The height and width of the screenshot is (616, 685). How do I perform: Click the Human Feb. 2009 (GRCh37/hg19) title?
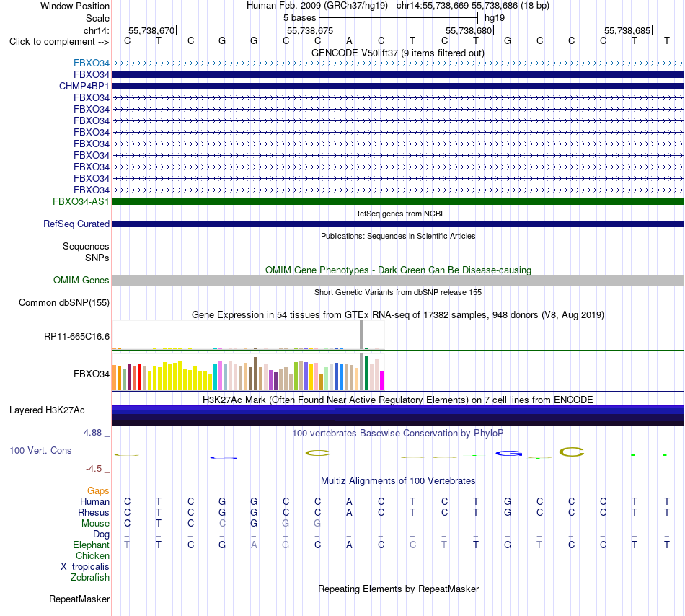coord(317,6)
